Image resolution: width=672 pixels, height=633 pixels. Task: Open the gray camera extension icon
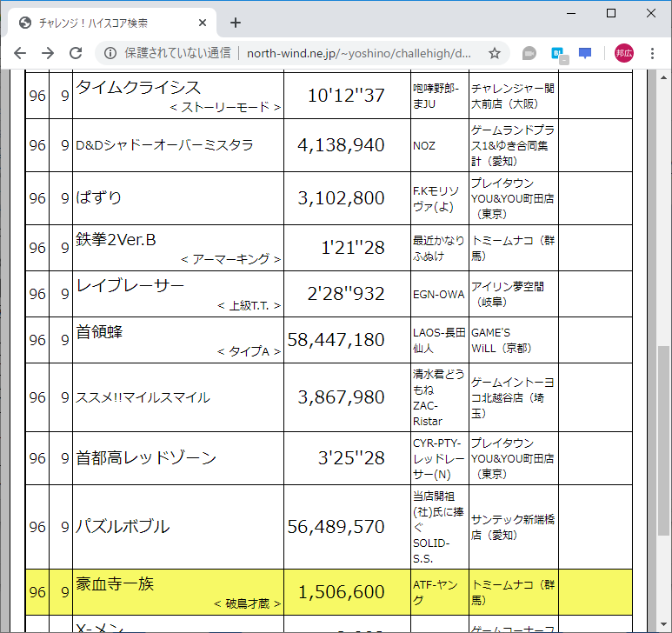(x=529, y=53)
